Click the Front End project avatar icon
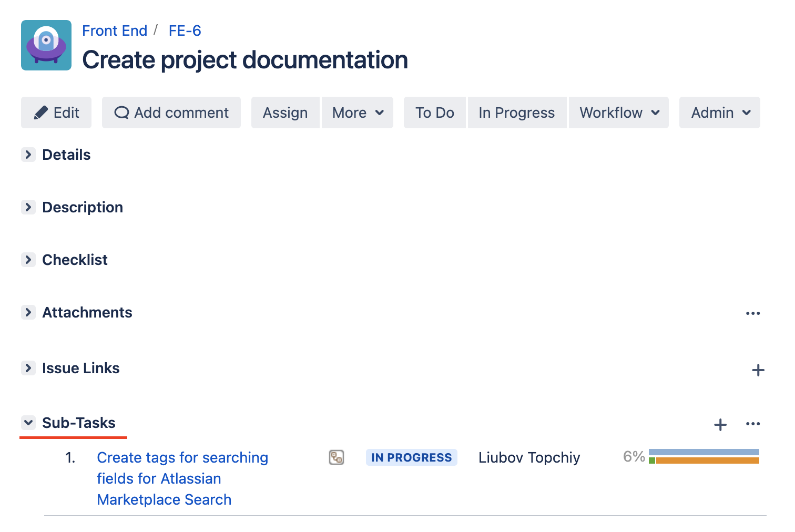Screen dimensions: 795x532 (46, 45)
